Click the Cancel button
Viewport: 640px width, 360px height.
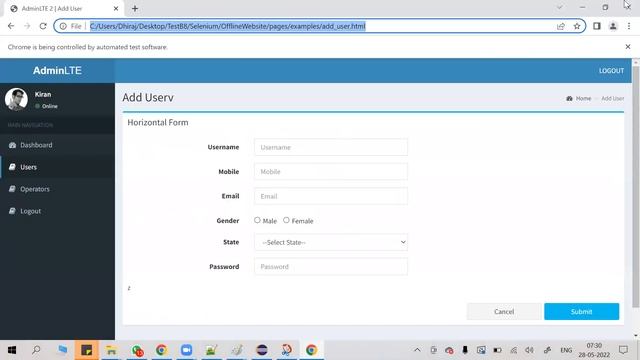(x=504, y=311)
